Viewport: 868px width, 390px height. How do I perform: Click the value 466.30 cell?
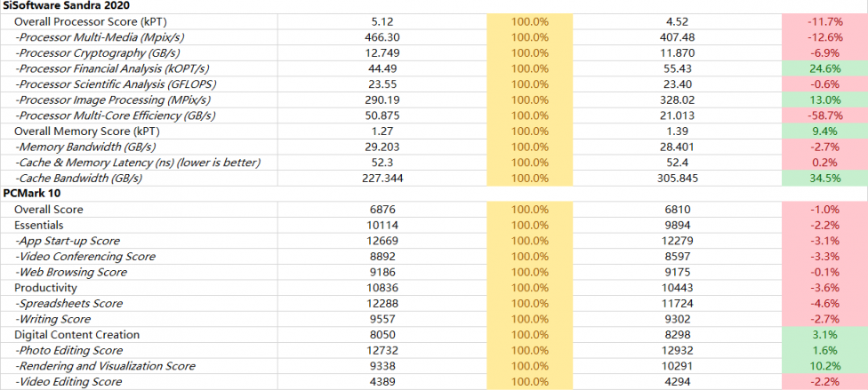[382, 37]
